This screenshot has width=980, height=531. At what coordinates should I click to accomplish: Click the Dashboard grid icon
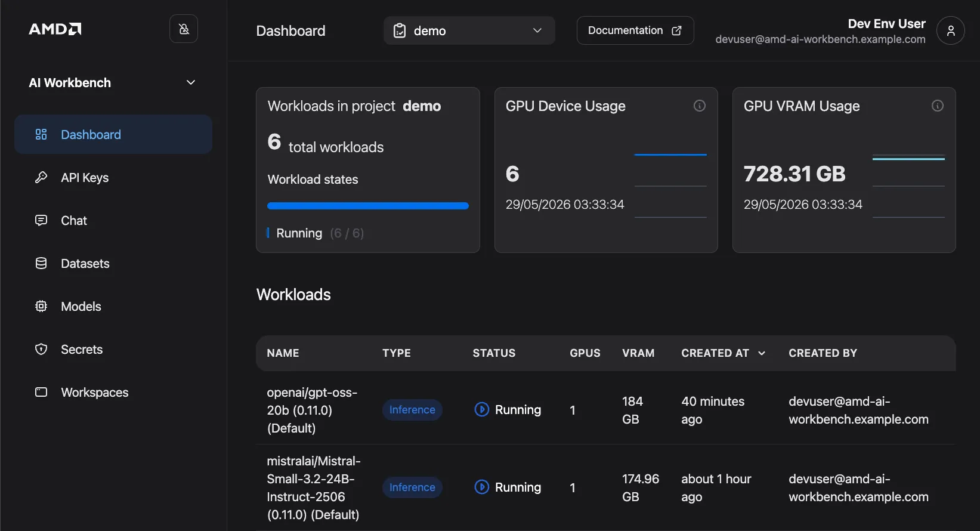pos(41,134)
